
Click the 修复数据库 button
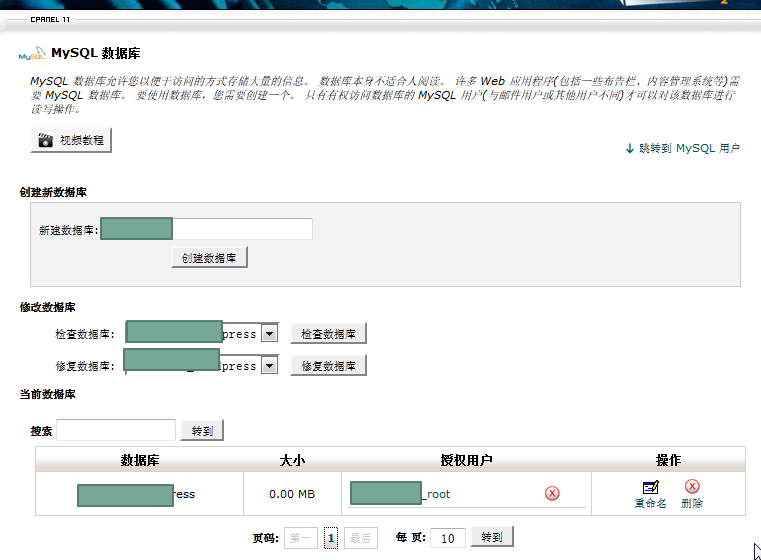pos(329,365)
